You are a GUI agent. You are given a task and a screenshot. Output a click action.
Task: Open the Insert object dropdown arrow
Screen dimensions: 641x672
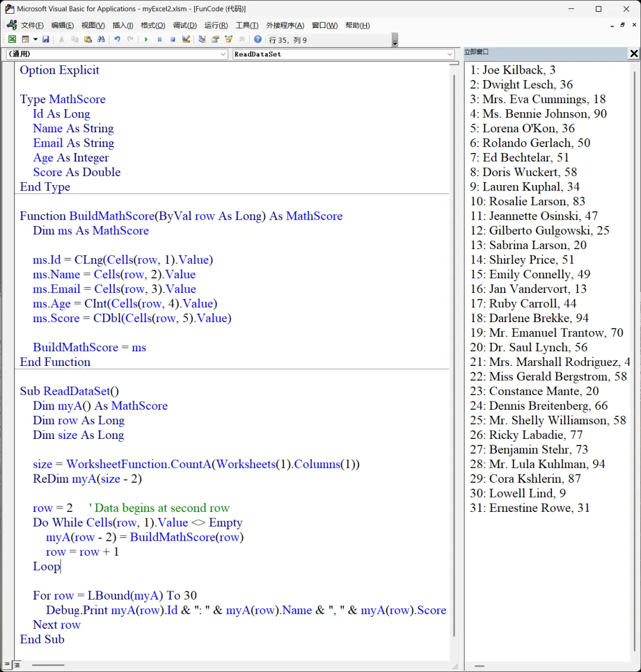click(35, 39)
